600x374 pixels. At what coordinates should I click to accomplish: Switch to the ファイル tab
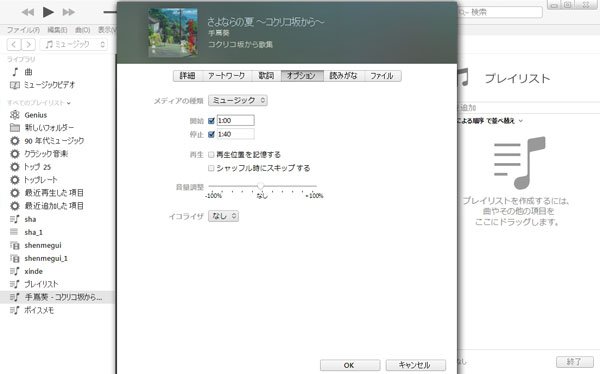(382, 76)
